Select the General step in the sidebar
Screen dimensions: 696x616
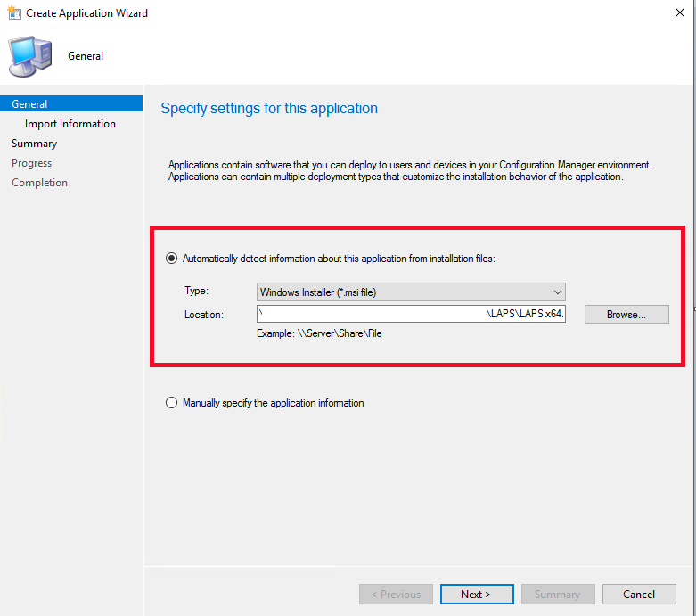[x=29, y=104]
